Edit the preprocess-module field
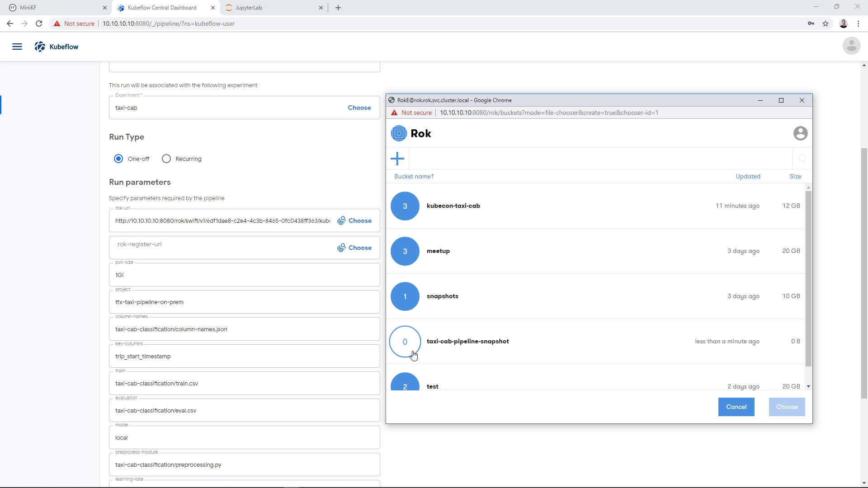The height and width of the screenshot is (488, 868). click(244, 465)
